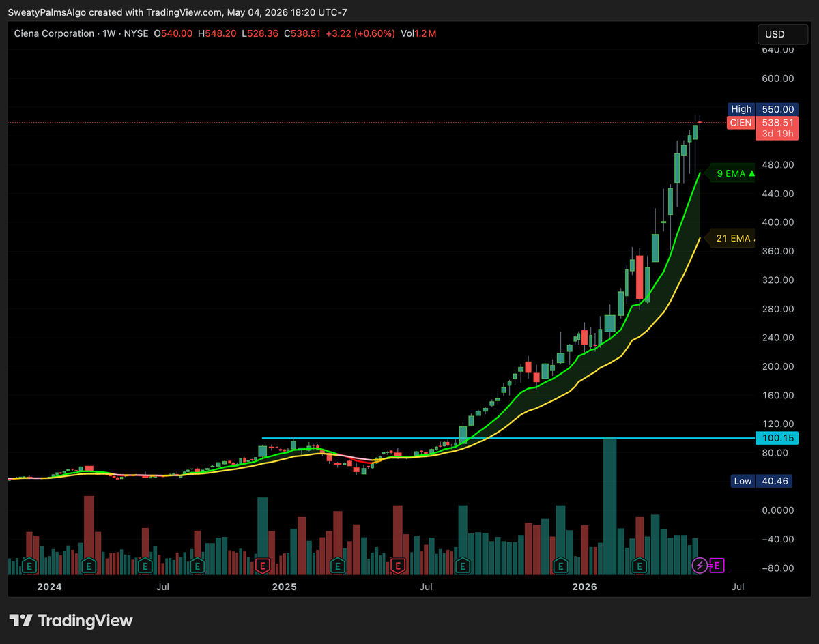Image resolution: width=819 pixels, height=644 pixels.
Task: Click the 440.00 price axis tick
Action: pos(777,194)
